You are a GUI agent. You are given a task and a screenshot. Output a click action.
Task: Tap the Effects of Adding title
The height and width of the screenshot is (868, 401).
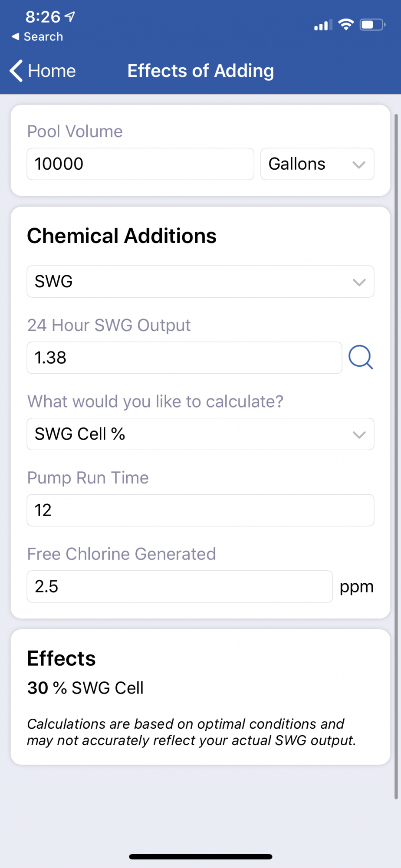coord(200,71)
